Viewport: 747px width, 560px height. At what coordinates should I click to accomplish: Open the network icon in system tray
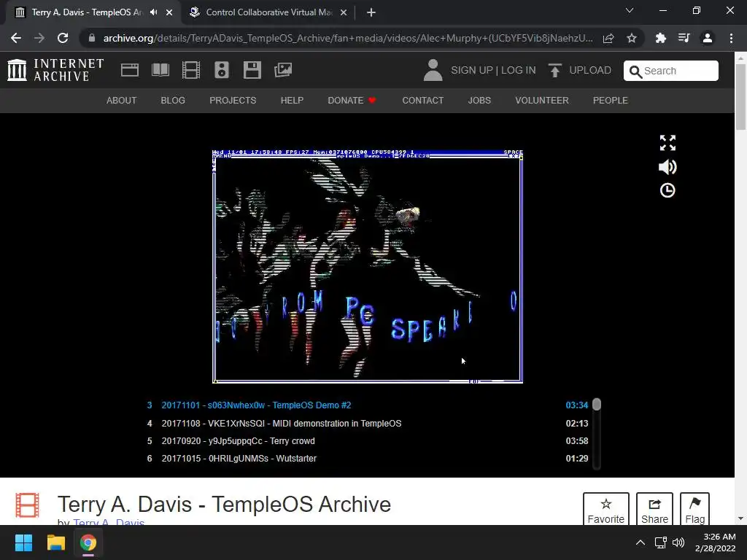coord(660,542)
